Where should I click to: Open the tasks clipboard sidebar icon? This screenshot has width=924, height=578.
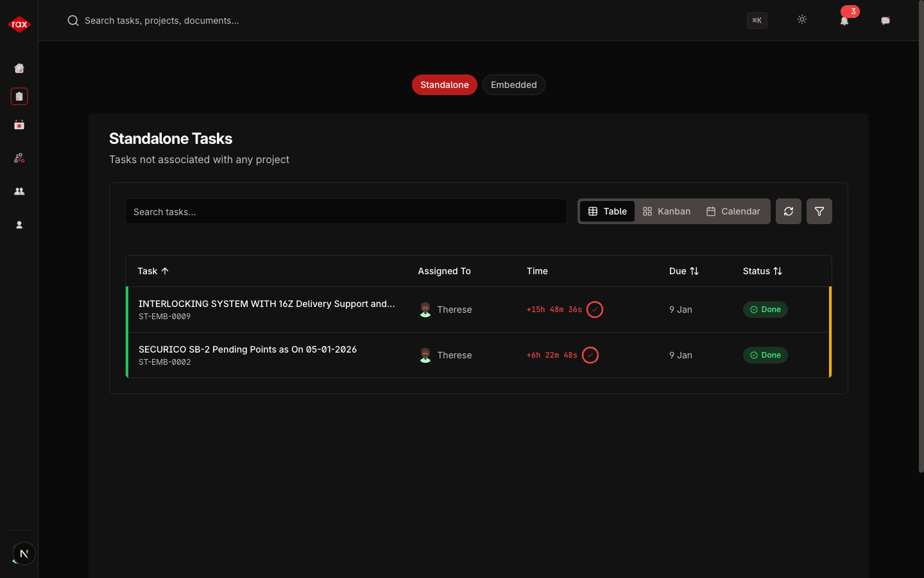pyautogui.click(x=19, y=96)
